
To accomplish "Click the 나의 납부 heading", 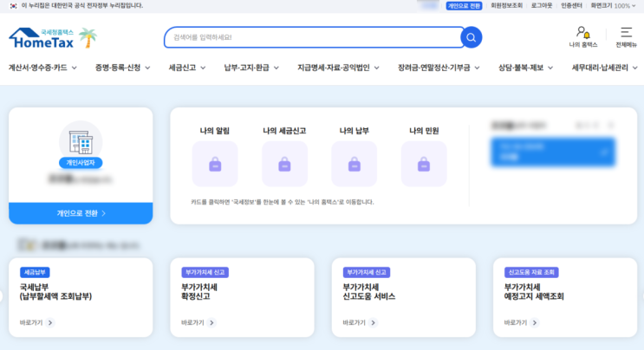I will (x=354, y=131).
